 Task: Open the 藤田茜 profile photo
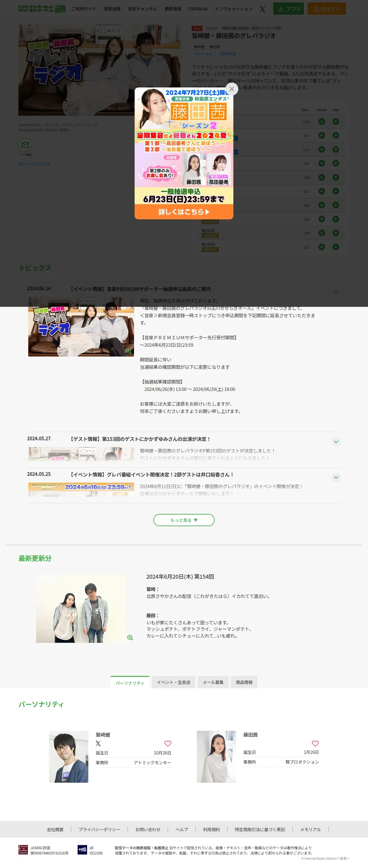217,757
